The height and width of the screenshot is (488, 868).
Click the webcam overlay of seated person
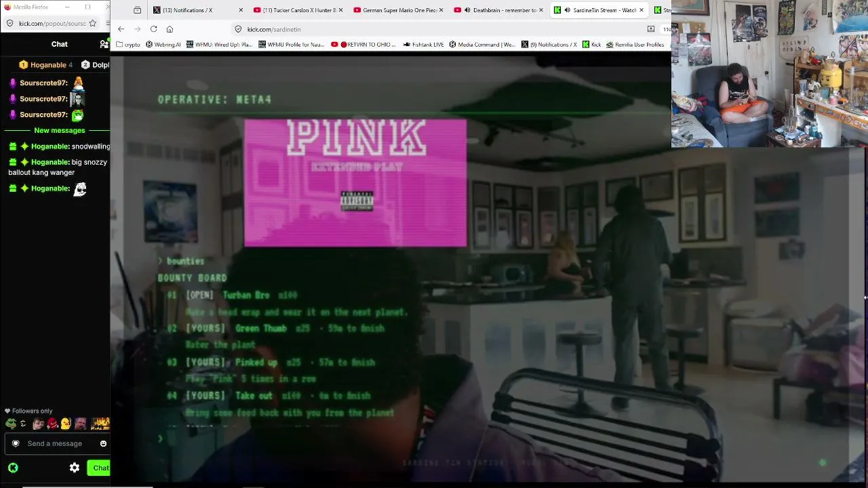point(770,74)
